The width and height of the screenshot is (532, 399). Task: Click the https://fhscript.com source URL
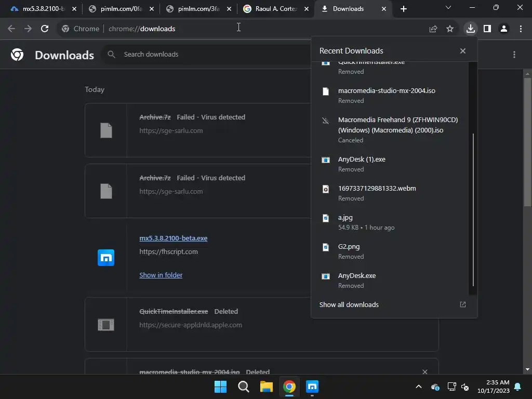point(169,252)
